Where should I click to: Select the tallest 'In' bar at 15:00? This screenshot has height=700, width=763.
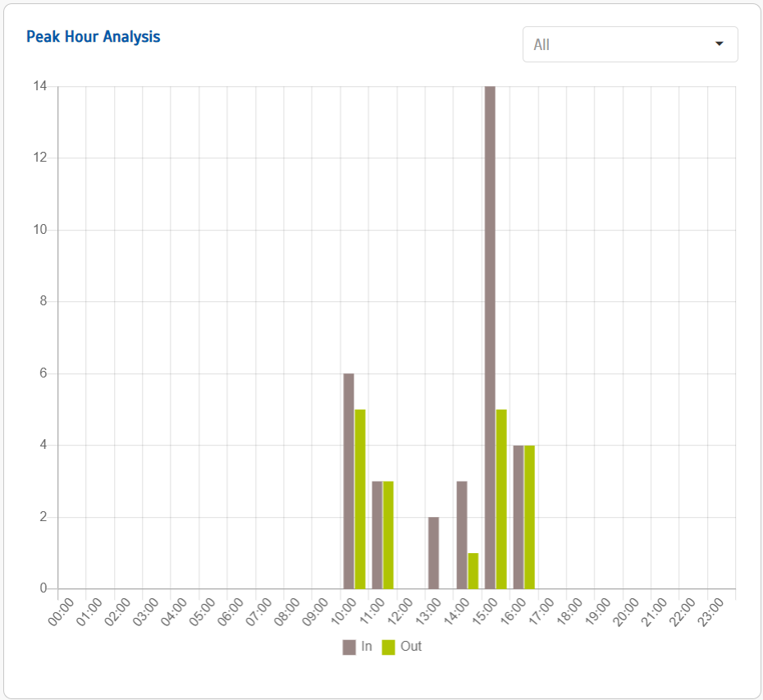(490, 336)
